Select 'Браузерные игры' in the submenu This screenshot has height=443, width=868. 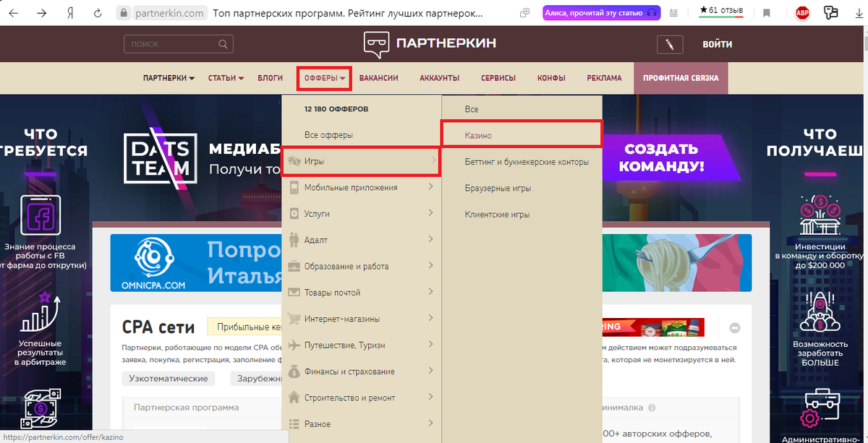coord(498,188)
